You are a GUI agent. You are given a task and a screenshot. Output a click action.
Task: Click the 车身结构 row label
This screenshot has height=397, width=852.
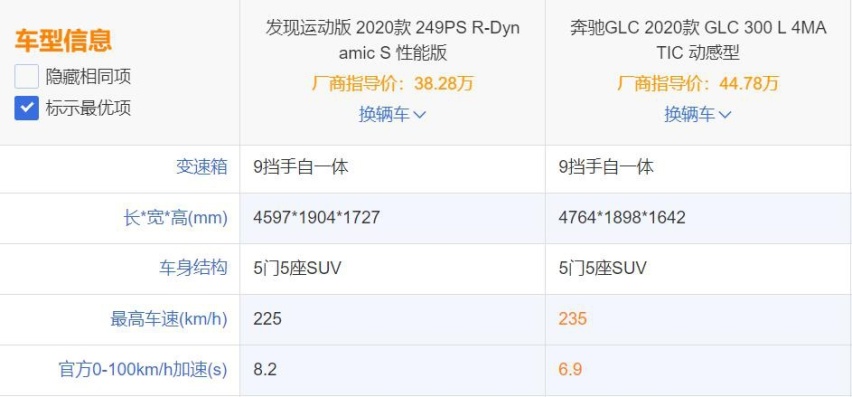[x=193, y=268]
